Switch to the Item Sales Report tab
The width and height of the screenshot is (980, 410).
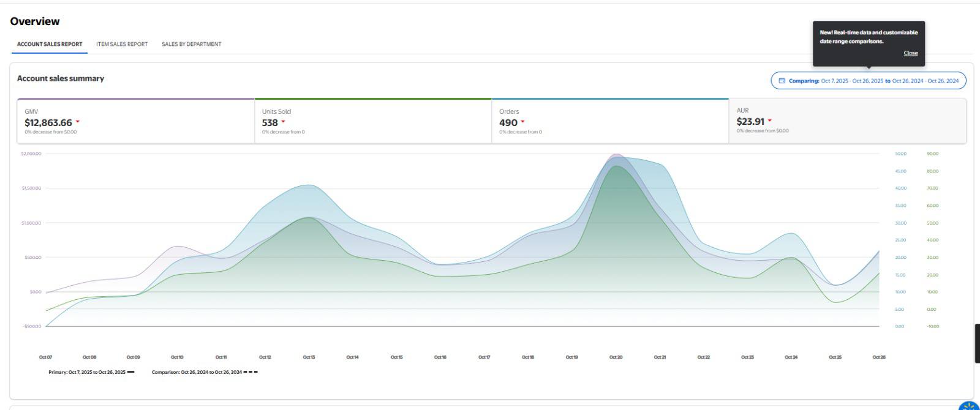pos(122,44)
